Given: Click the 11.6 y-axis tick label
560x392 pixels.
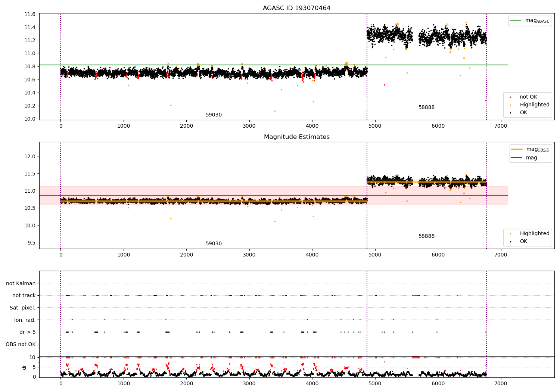Looking at the screenshot, I should [x=29, y=14].
